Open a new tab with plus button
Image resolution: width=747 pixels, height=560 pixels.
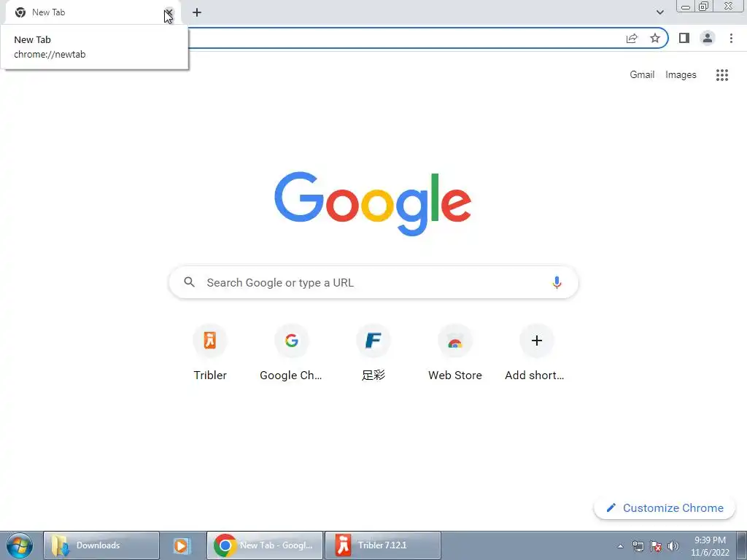click(x=197, y=12)
